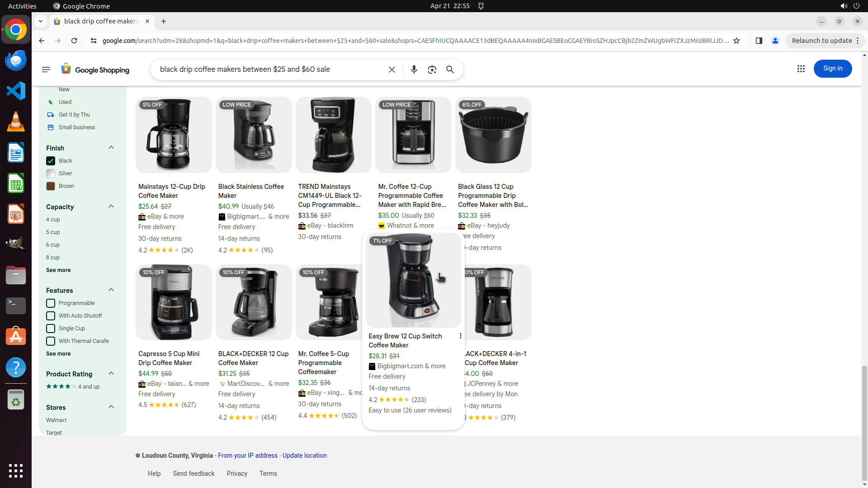The image size is (868, 488).
Task: Collapse the Capacity filter section
Action: [111, 206]
